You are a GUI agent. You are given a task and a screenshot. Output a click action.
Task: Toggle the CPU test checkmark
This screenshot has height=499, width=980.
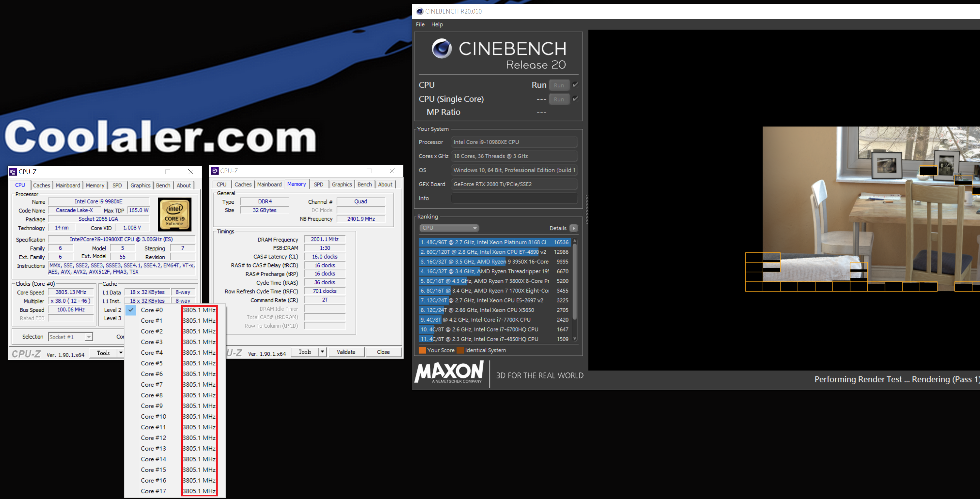575,85
